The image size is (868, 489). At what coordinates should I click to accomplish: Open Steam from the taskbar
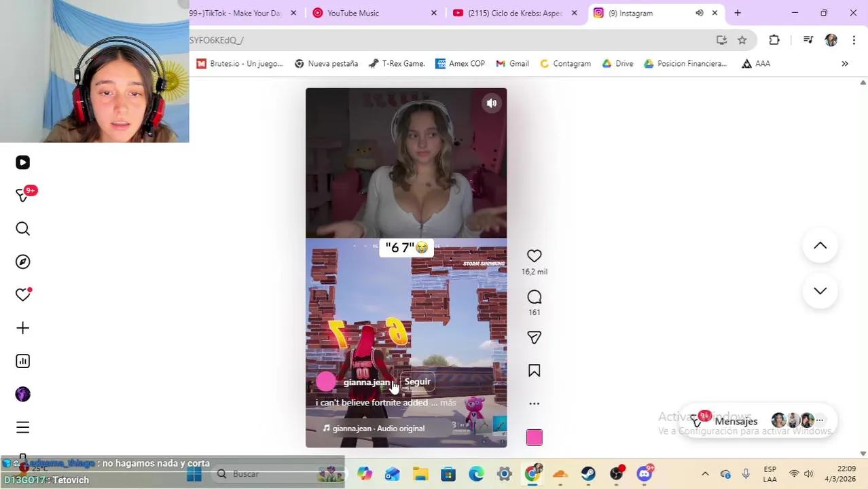coord(588,474)
